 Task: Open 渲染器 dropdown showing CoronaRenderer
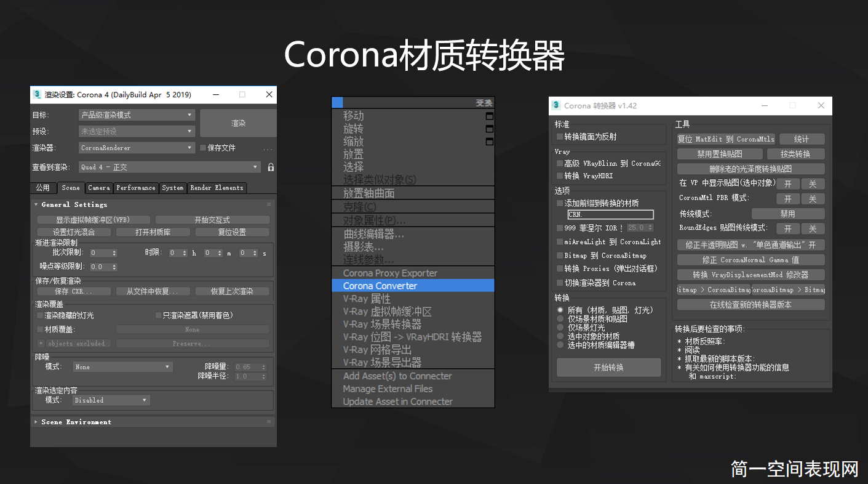[x=137, y=148]
